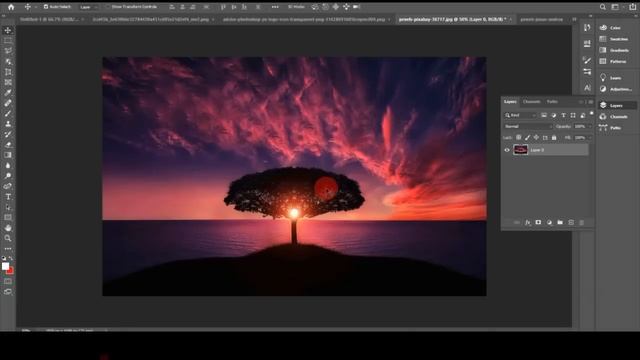Image resolution: width=640 pixels, height=360 pixels.
Task: Select the Lasso tool
Action: tap(8, 51)
